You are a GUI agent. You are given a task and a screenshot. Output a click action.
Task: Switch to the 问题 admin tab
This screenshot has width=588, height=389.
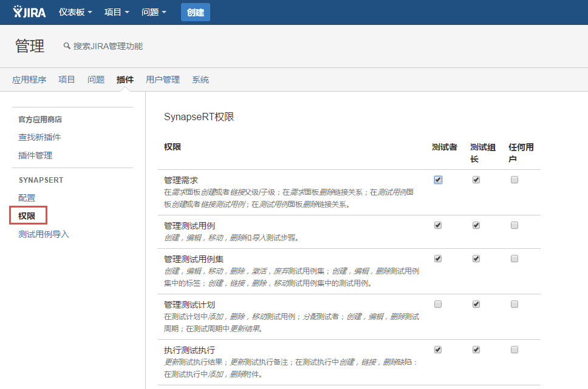tap(95, 79)
